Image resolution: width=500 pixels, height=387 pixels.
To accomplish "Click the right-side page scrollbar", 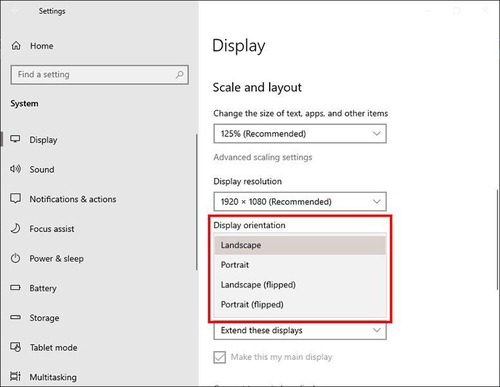I will tap(498, 239).
